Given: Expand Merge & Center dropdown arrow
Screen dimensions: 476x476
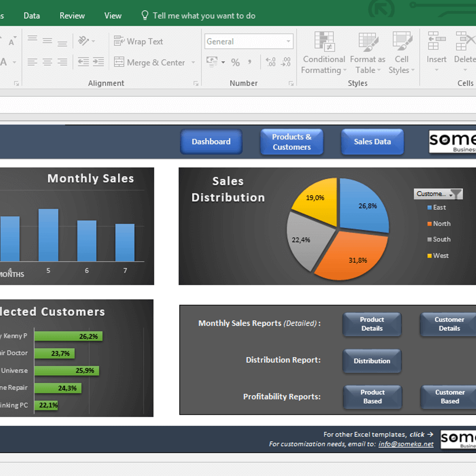Looking at the screenshot, I should 193,62.
